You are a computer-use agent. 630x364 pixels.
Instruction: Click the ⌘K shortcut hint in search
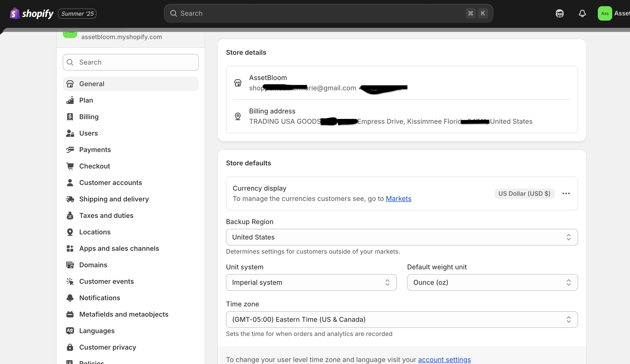click(477, 13)
